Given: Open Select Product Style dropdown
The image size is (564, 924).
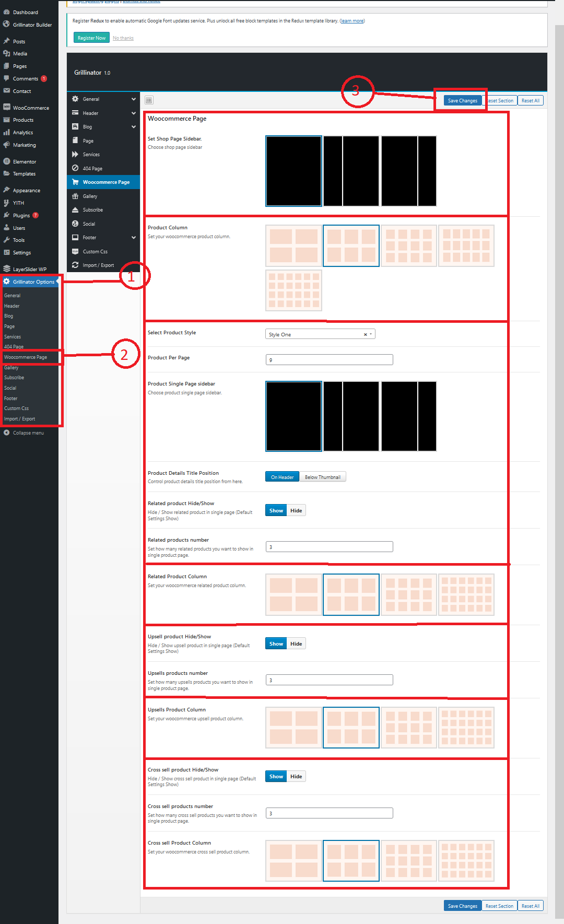Looking at the screenshot, I should (320, 334).
